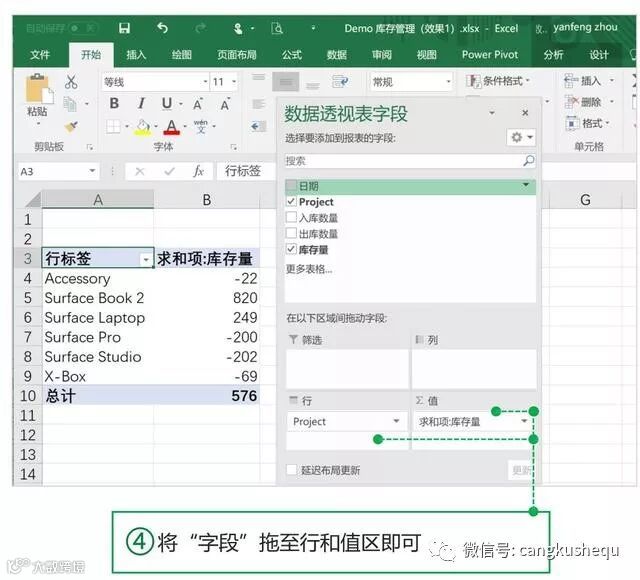Open Conditional Formatting (条件格式)
This screenshot has height=580, width=640.
click(498, 81)
